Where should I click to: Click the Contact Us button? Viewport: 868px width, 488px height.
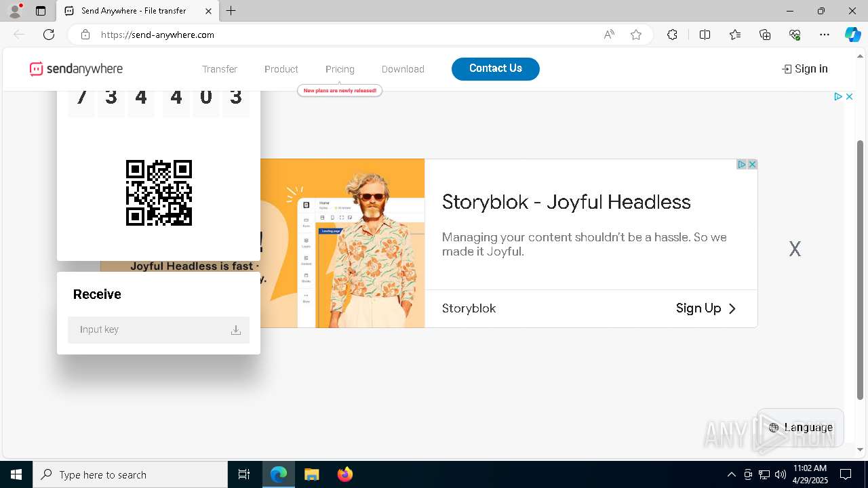click(x=496, y=68)
